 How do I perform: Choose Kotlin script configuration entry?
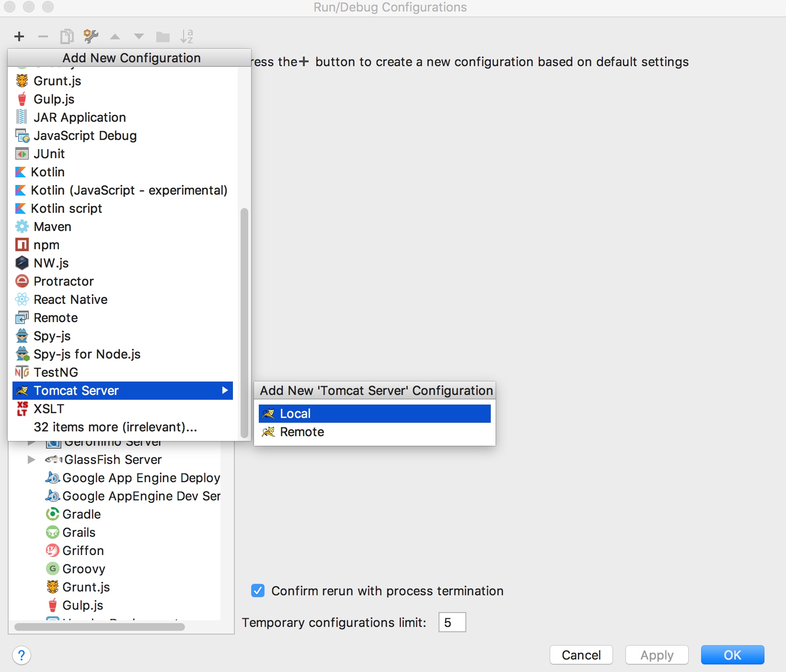pos(123,209)
